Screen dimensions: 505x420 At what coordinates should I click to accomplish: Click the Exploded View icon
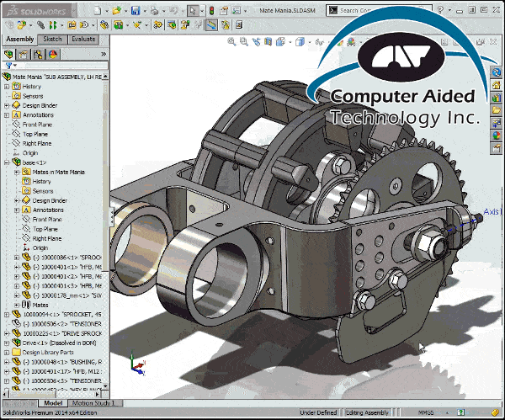pos(185,24)
